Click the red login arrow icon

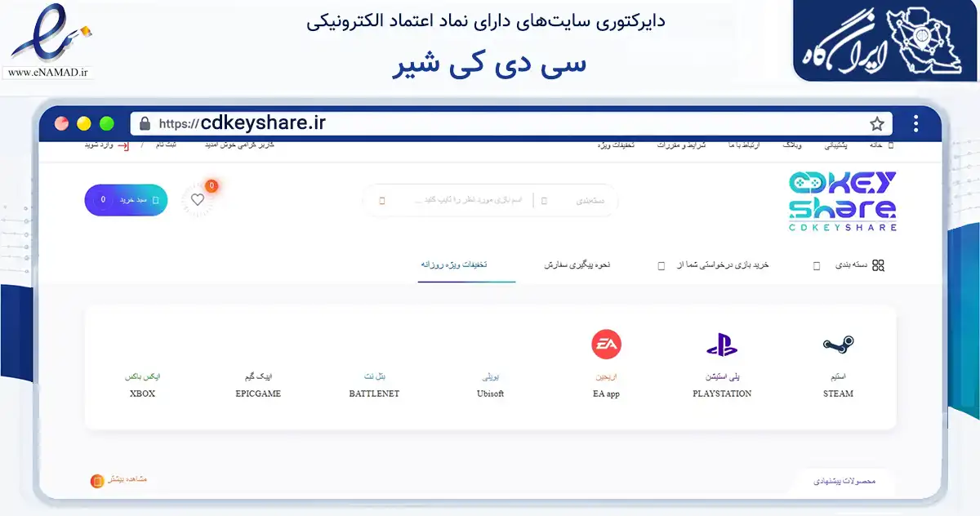(122, 145)
